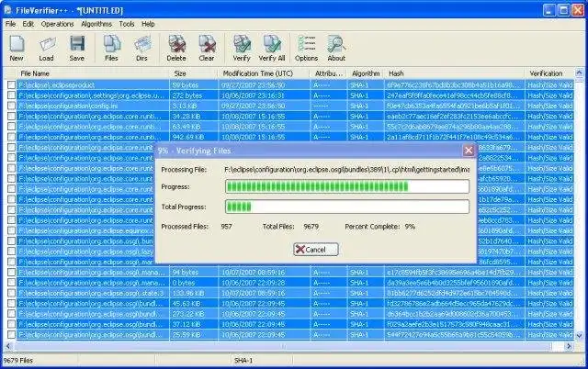Click horizontal scrollbar left arrow

8,346
